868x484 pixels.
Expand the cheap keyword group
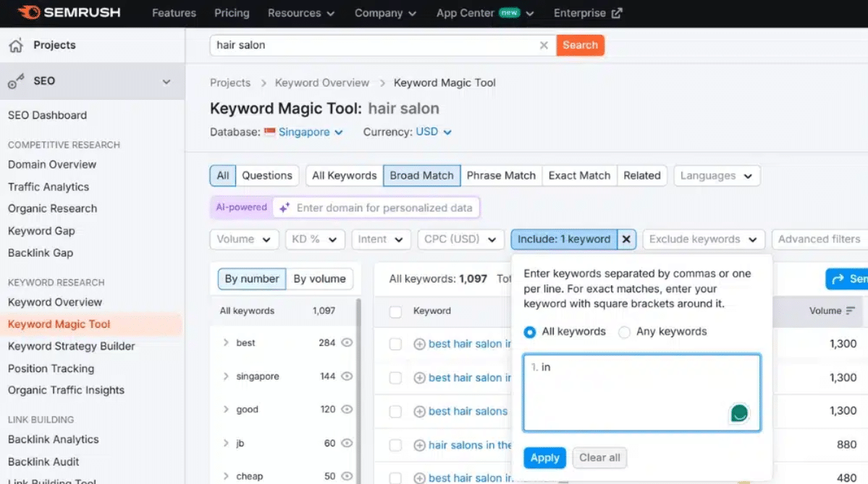coord(226,476)
